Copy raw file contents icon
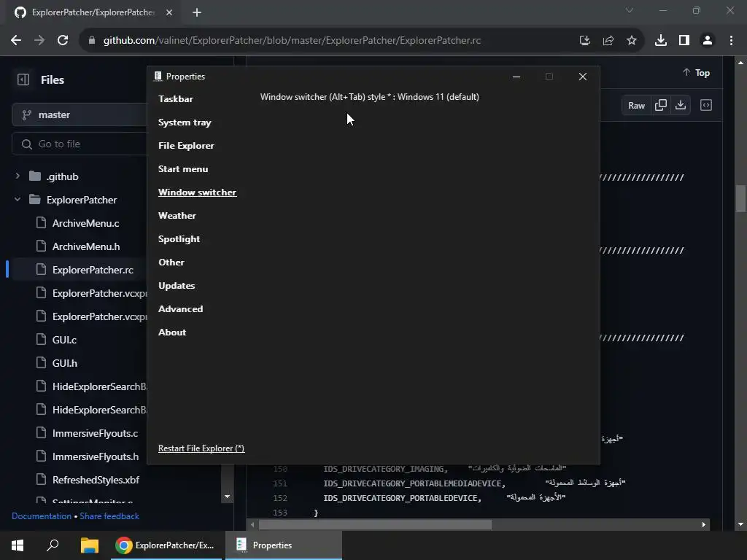 [661, 105]
